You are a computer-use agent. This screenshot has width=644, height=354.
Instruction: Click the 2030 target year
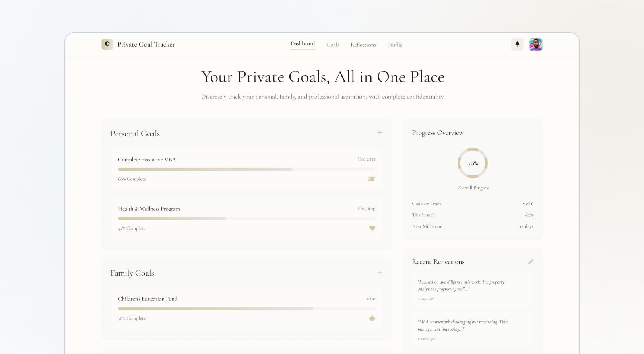coord(371,298)
